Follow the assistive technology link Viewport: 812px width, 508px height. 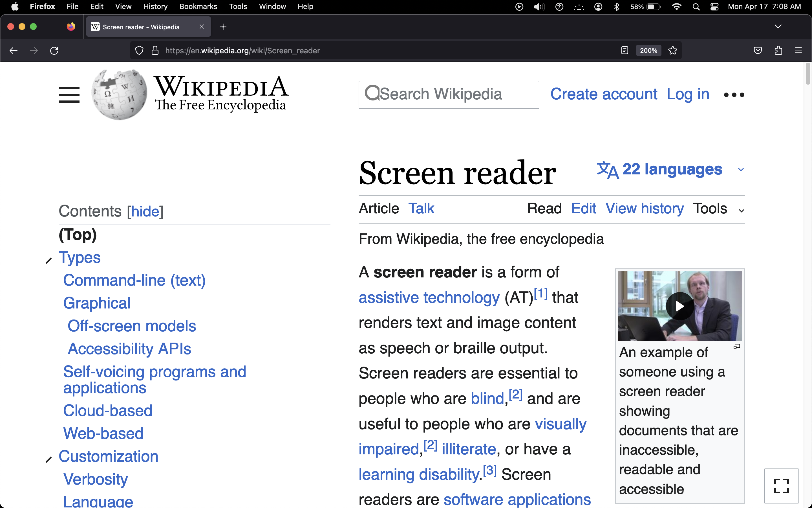point(429,298)
